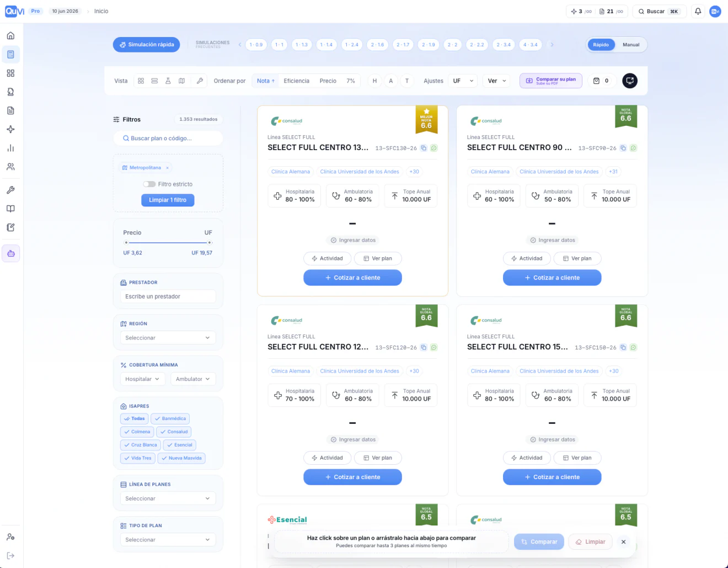Copy code 13-SFC120-26 with copy icon

[x=424, y=347]
